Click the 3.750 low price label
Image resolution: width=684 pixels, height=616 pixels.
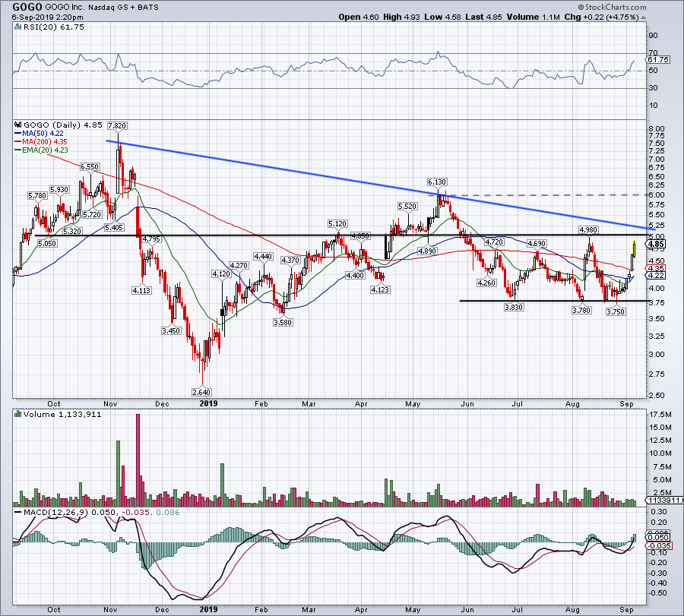(x=616, y=311)
